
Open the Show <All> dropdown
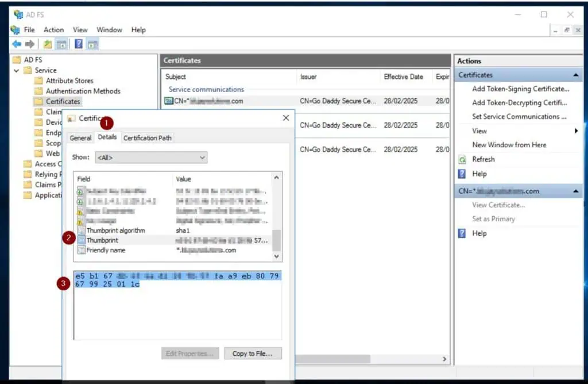point(151,158)
